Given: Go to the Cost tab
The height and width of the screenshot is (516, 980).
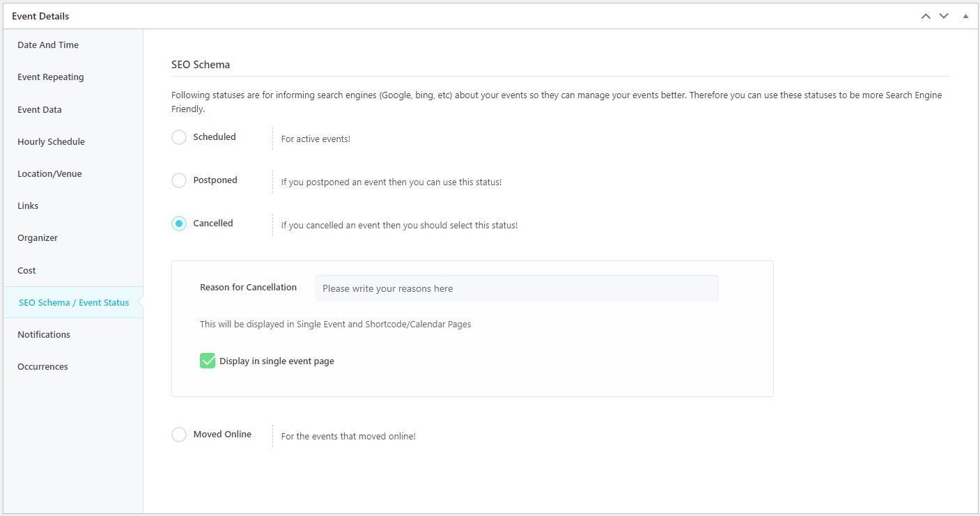Looking at the screenshot, I should point(73,270).
